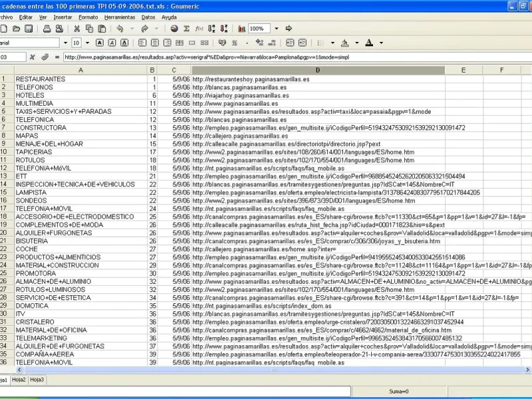The image size is (532, 399).
Task: Center text horizontally in the cell
Action: click(155, 43)
